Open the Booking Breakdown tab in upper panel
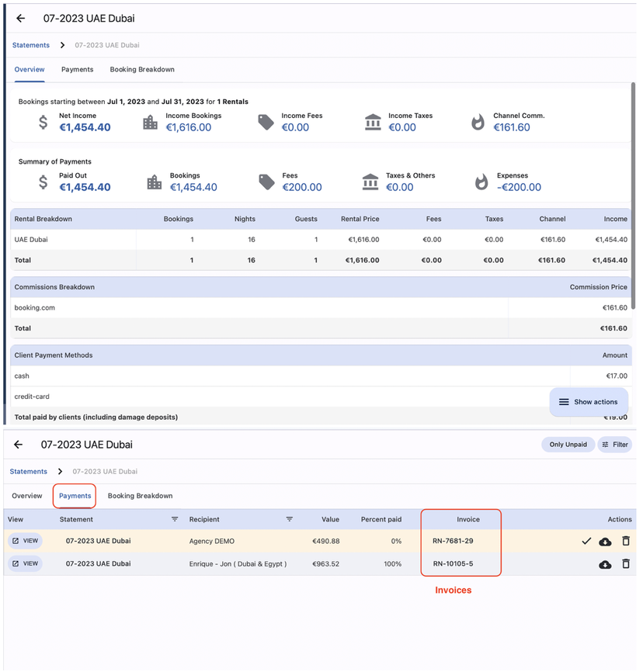 point(142,70)
